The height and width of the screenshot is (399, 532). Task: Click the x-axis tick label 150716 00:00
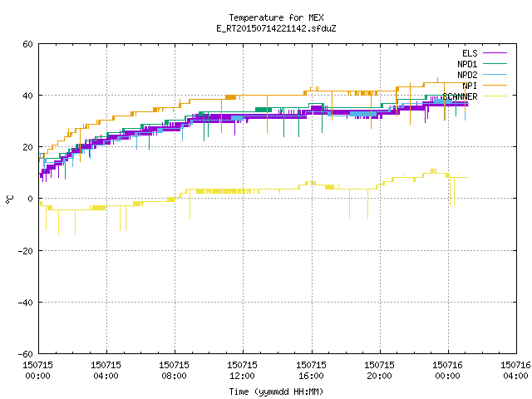(x=447, y=370)
